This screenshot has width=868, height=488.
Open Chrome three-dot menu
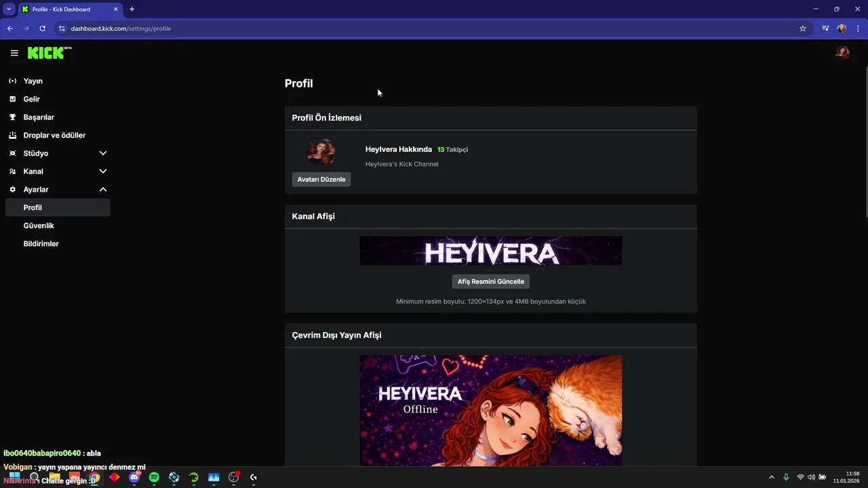click(x=859, y=28)
